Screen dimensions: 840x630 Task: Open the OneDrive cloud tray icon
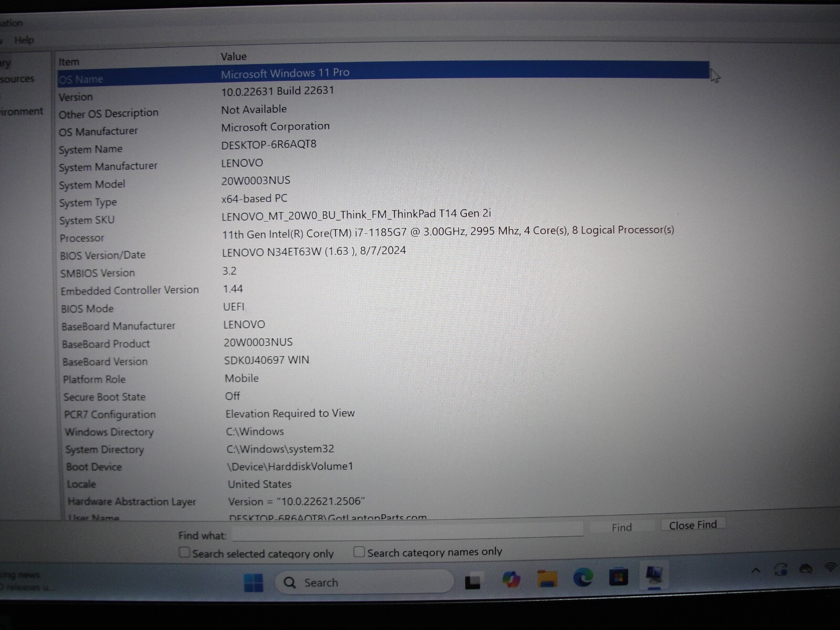point(806,569)
